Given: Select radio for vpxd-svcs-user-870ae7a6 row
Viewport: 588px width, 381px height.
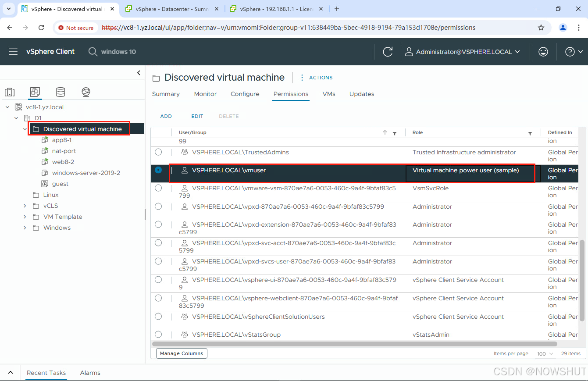Looking at the screenshot, I should (158, 261).
